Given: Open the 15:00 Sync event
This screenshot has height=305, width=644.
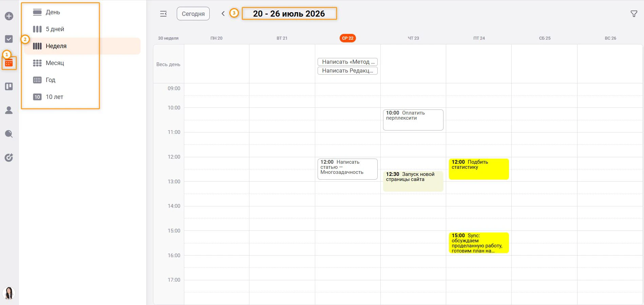Looking at the screenshot, I should [479, 243].
